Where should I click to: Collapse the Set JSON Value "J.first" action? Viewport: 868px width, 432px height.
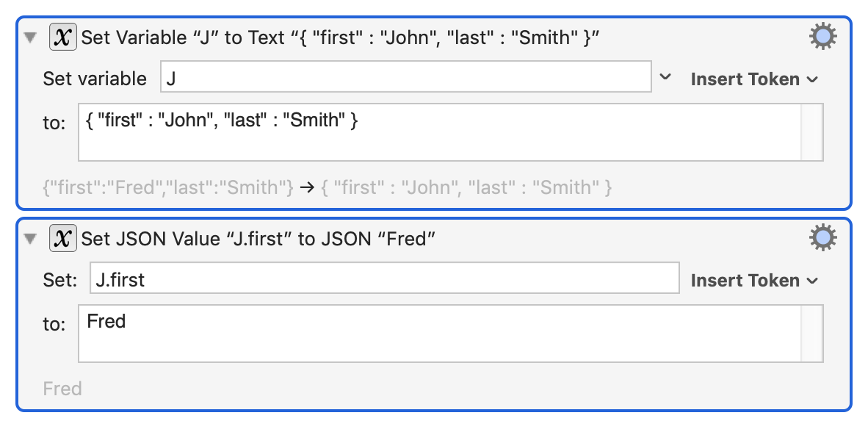[x=29, y=237]
